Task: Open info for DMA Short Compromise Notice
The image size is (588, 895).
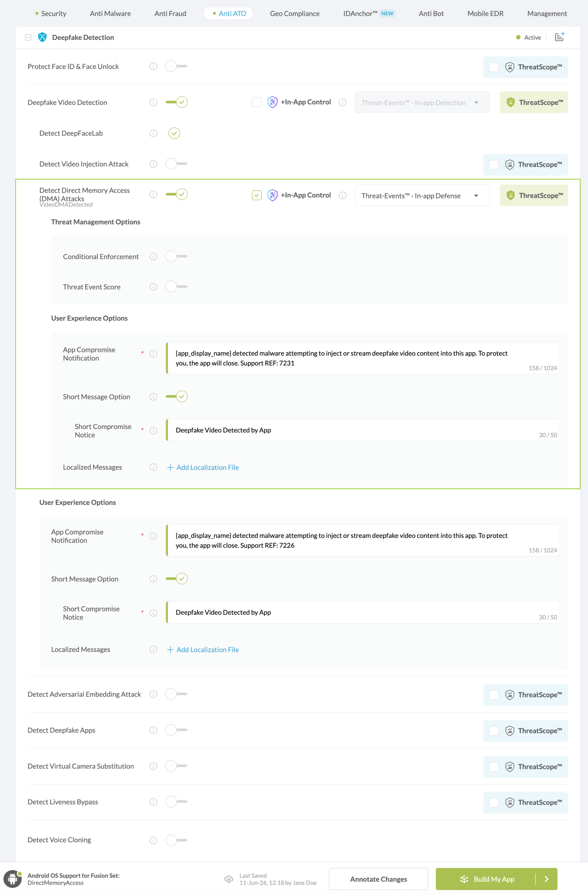Action: tap(153, 431)
